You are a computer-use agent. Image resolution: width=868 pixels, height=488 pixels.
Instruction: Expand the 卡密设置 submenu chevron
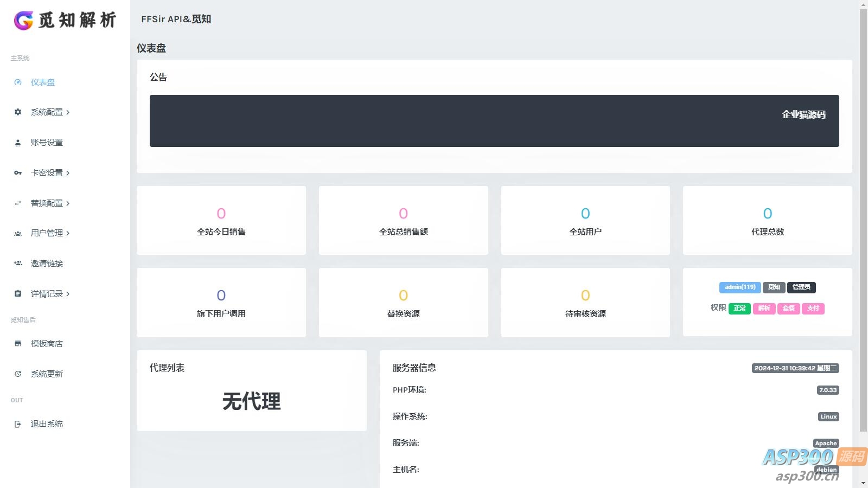pyautogui.click(x=68, y=174)
